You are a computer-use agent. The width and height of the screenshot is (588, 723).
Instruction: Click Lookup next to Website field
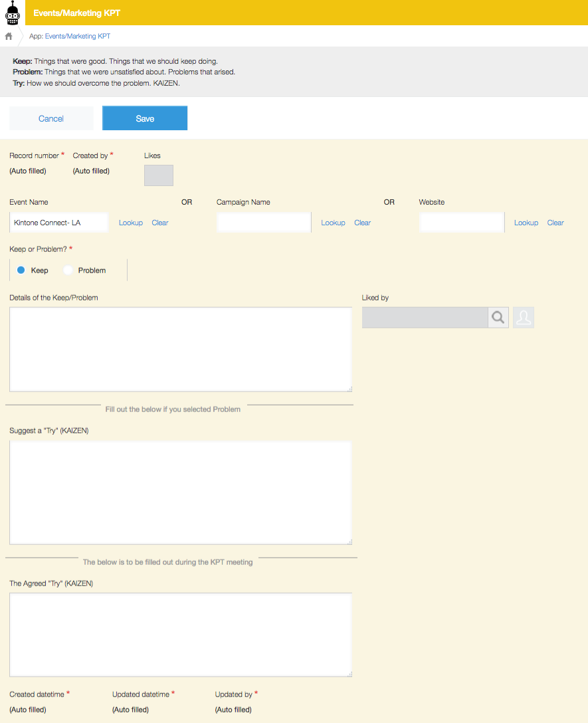pyautogui.click(x=526, y=223)
